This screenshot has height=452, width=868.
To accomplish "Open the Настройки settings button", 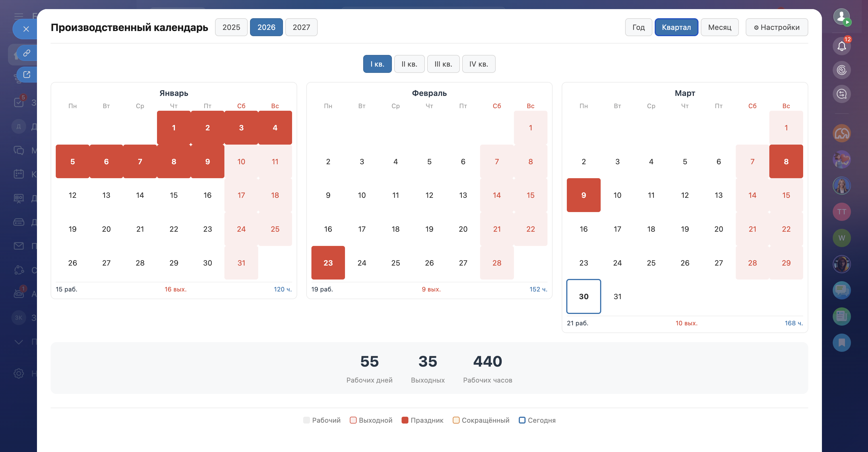I will (x=776, y=27).
